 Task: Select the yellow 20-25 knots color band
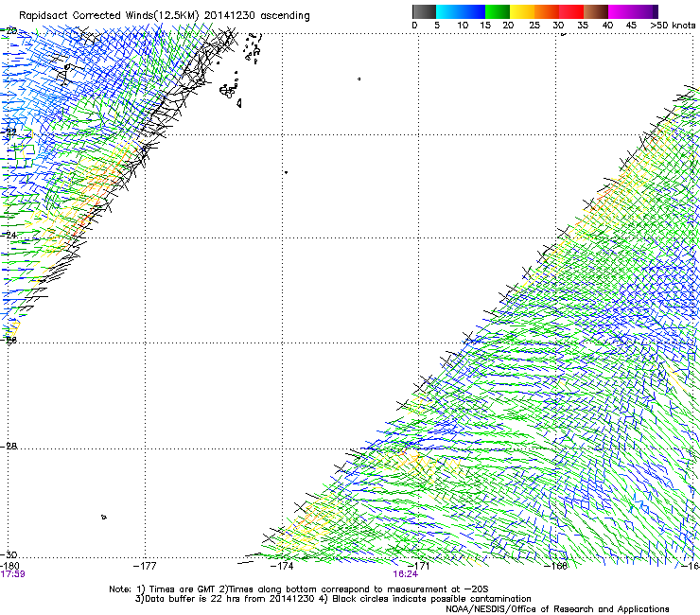pyautogui.click(x=522, y=11)
